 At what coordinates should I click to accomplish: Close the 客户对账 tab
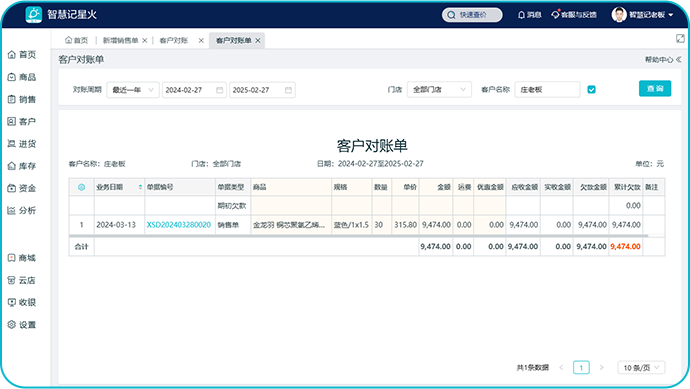click(x=201, y=40)
